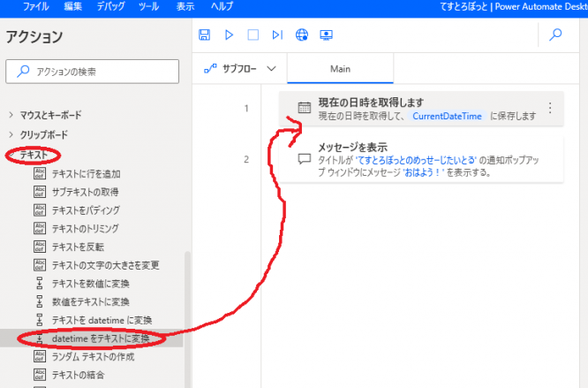This screenshot has height=388, width=588.
Task: Expand the マウスとキーボード category
Action: pyautogui.click(x=49, y=115)
